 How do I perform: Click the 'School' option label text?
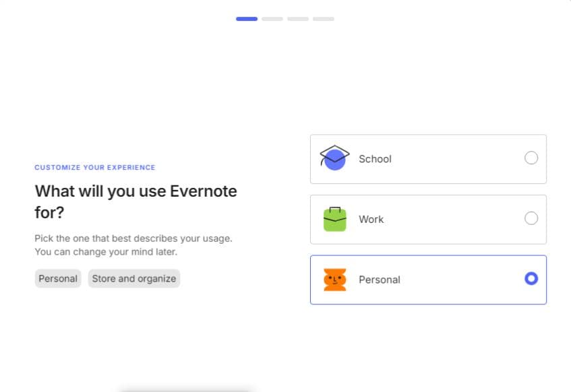[375, 159]
